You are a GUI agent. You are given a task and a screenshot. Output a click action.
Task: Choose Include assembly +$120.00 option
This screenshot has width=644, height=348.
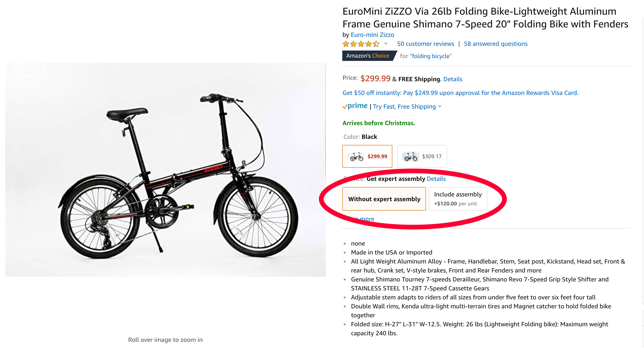(x=458, y=199)
